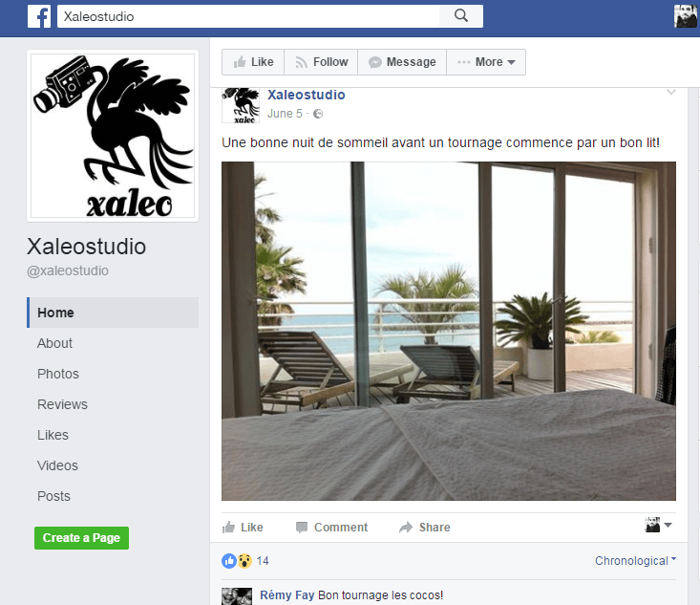Viewport: 700px width, 605px height.
Task: Click the Share button on post
Action: [425, 528]
